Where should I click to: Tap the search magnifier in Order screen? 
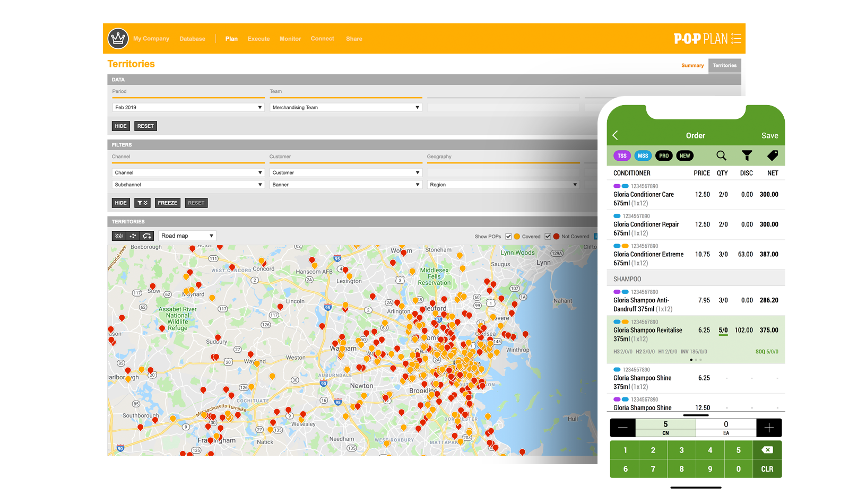(721, 155)
